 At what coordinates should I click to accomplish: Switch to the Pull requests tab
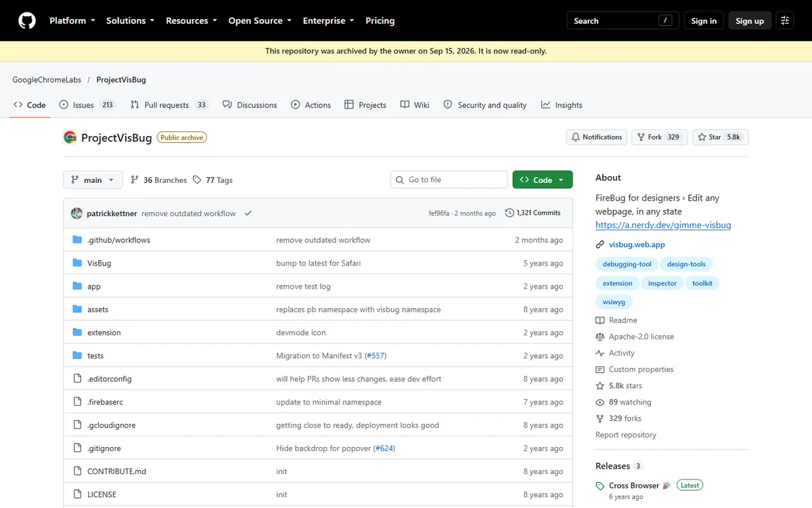pos(169,105)
